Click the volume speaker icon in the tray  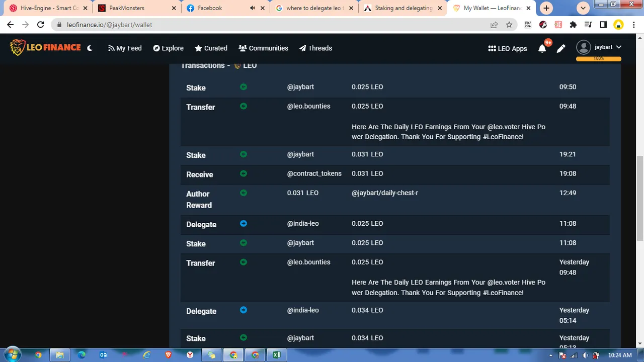(585, 355)
